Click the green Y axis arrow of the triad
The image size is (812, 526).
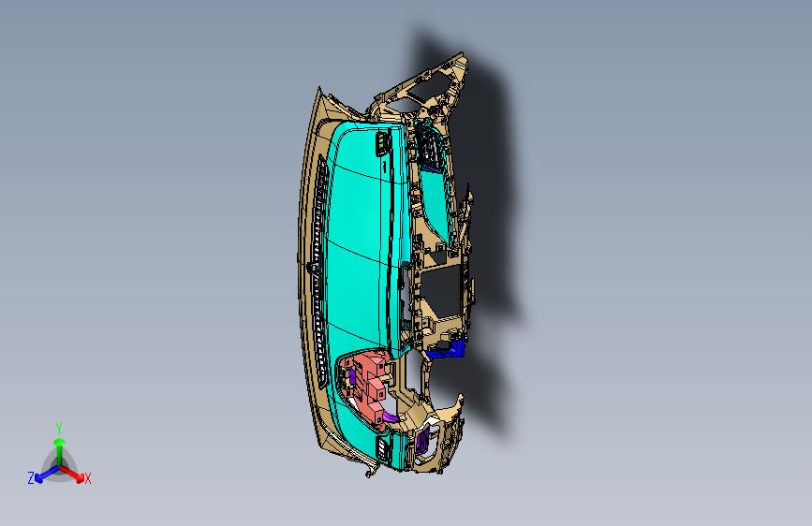pos(60,451)
